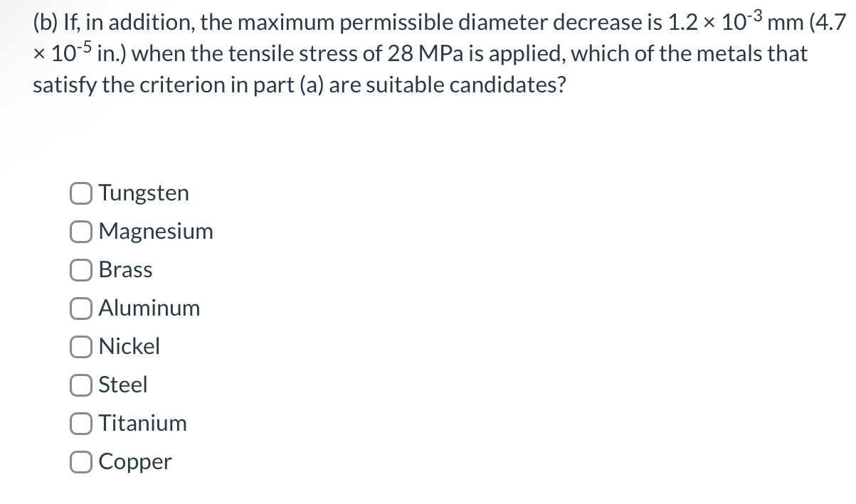This screenshot has height=504, width=856.
Task: Check the Brass checkbox
Action: (82, 269)
